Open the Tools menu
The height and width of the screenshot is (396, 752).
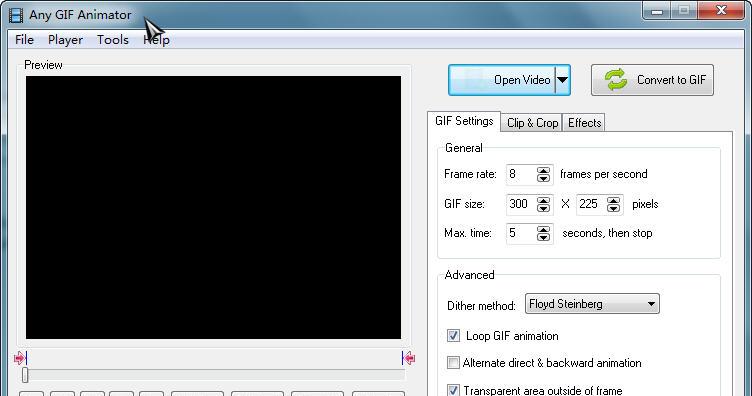(x=113, y=40)
